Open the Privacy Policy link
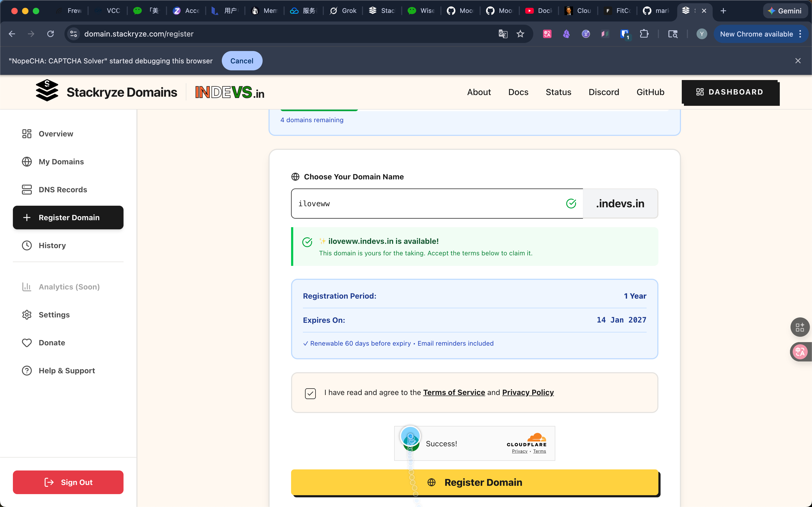 (528, 392)
